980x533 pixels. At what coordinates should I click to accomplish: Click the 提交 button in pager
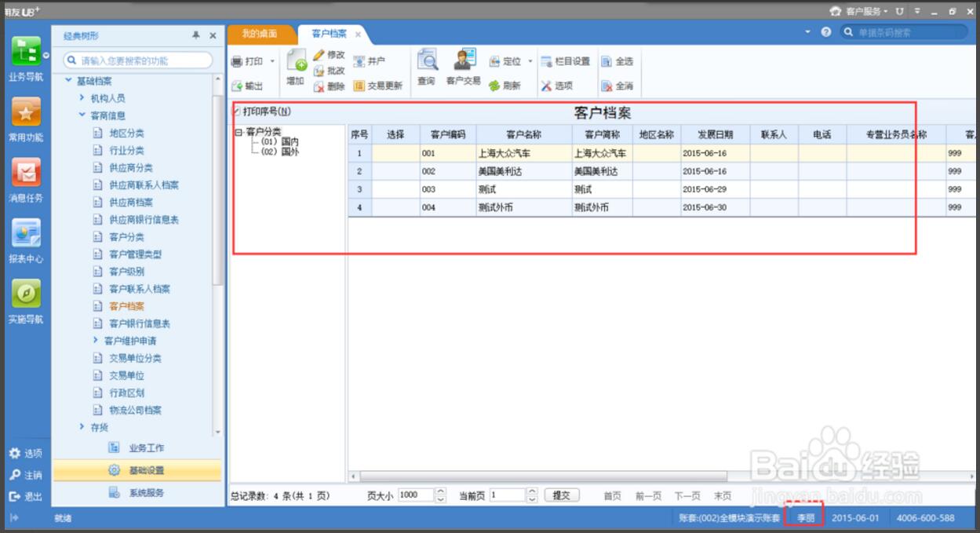[x=561, y=495]
